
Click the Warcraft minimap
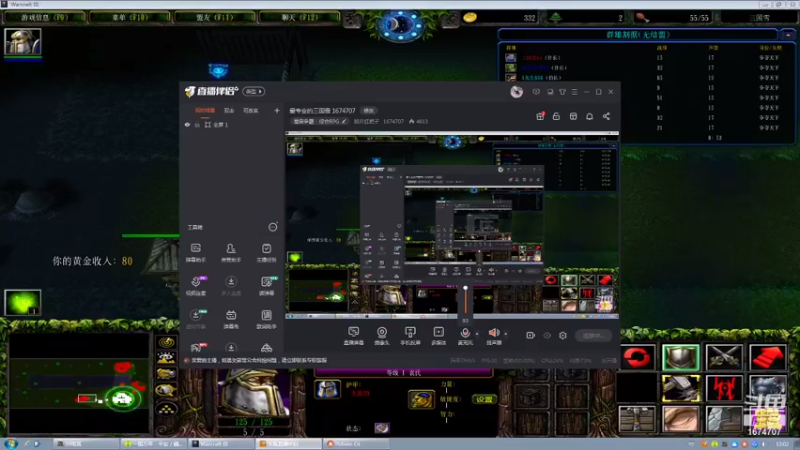(x=79, y=384)
